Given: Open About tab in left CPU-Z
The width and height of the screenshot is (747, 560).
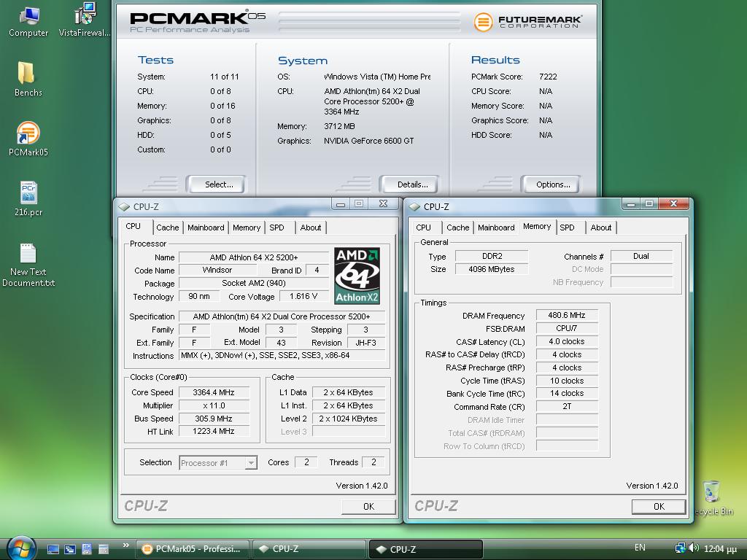Looking at the screenshot, I should (311, 227).
